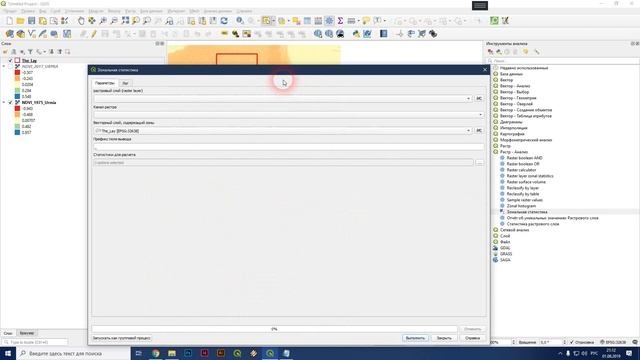Select Raster calculator in the toolbox

[x=521, y=170]
